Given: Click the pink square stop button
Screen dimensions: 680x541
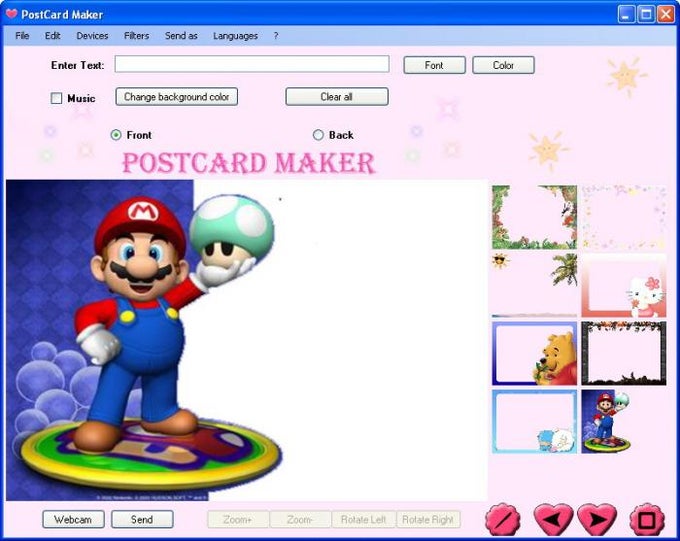Looking at the screenshot, I should (647, 519).
